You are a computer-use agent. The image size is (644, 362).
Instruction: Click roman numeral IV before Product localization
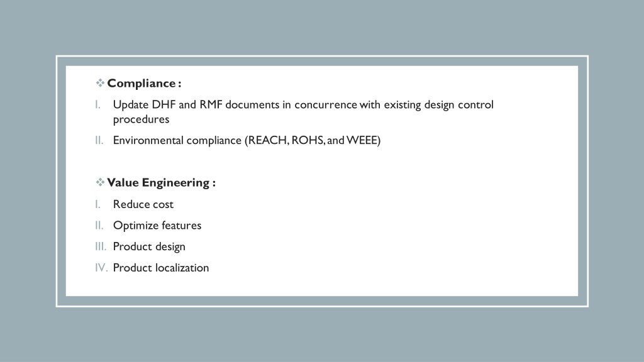101,268
